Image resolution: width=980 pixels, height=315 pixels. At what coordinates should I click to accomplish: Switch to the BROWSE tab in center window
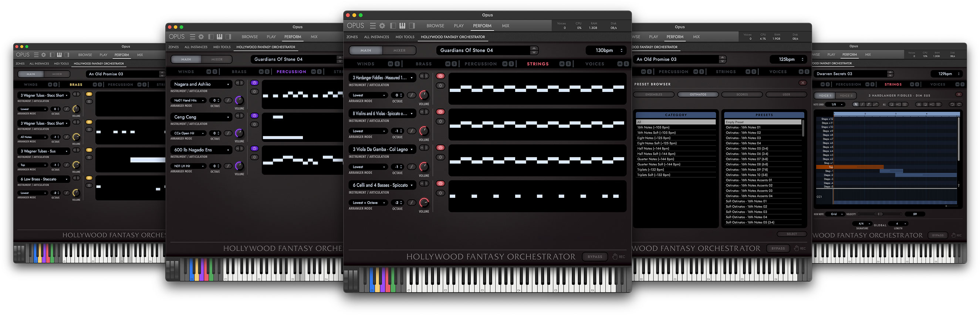(435, 26)
